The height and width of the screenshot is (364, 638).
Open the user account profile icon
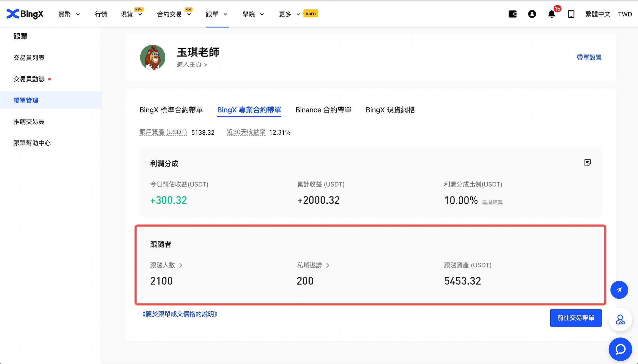pyautogui.click(x=532, y=14)
